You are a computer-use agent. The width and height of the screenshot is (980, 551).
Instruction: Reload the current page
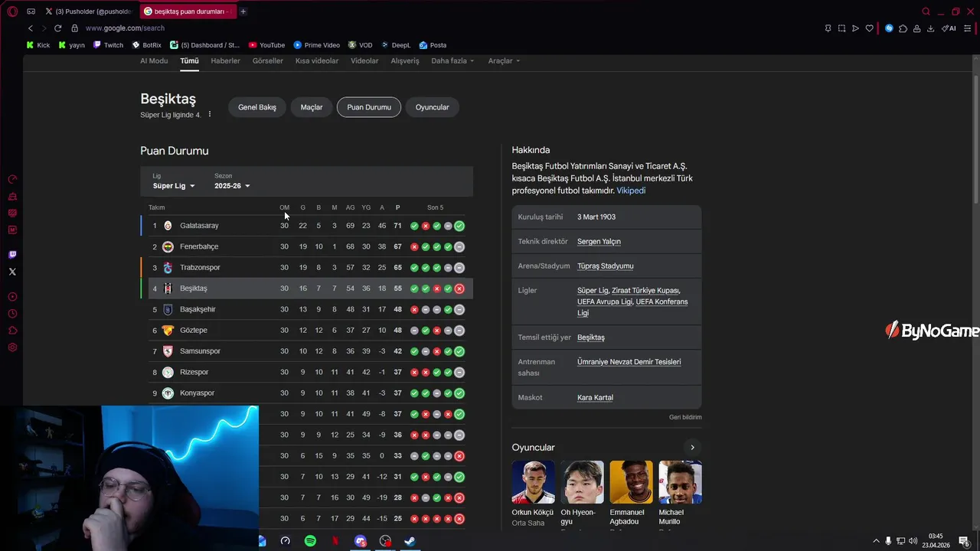pos(57,28)
